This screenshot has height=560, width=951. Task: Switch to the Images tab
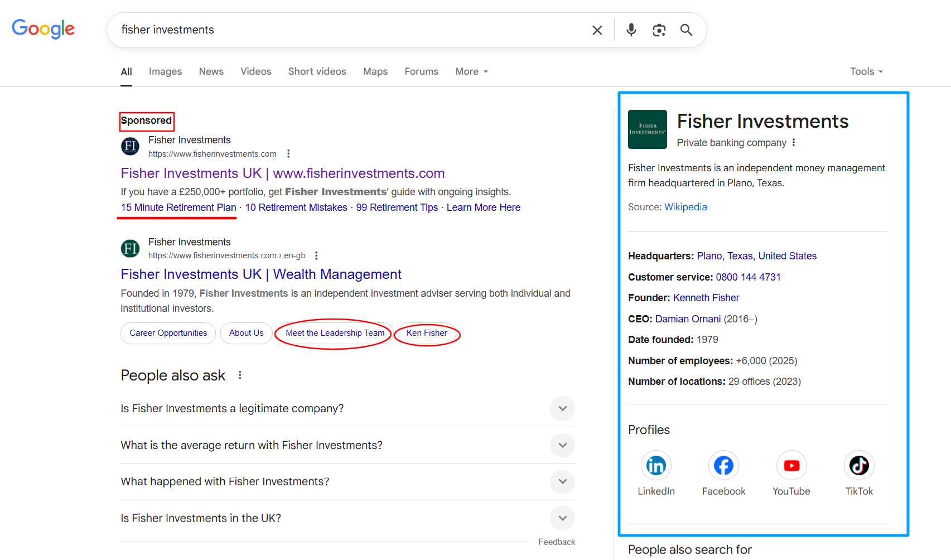[165, 71]
